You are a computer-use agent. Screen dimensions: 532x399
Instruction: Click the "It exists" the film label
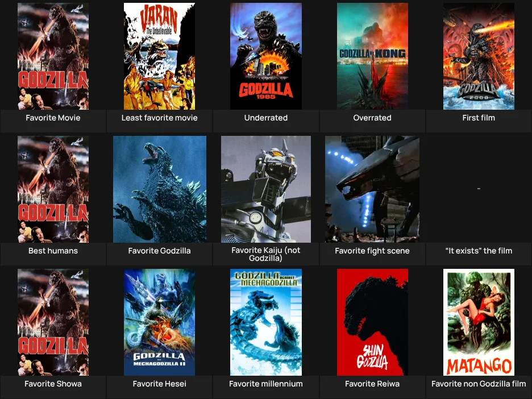point(479,251)
